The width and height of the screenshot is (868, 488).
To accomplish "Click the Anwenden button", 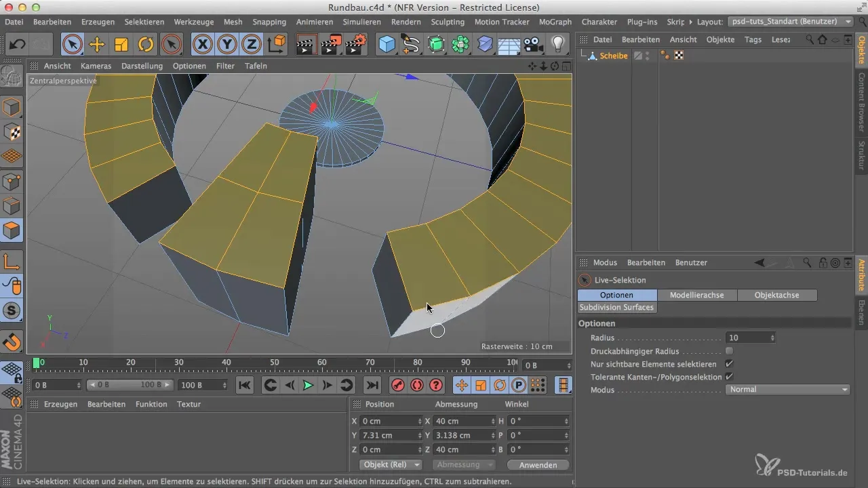I will (x=538, y=465).
